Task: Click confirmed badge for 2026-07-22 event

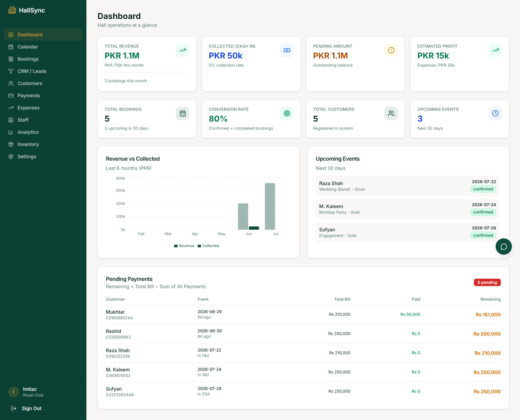Action: point(483,189)
